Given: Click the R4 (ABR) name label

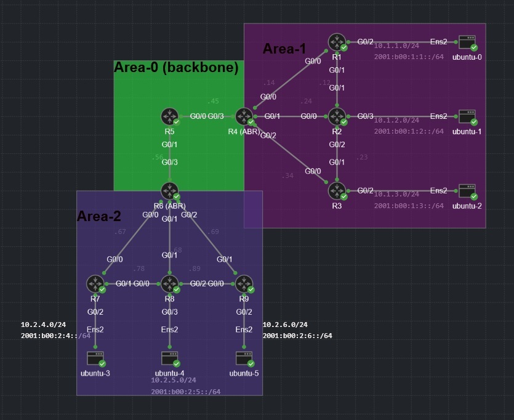Looking at the screenshot, I should coord(244,132).
